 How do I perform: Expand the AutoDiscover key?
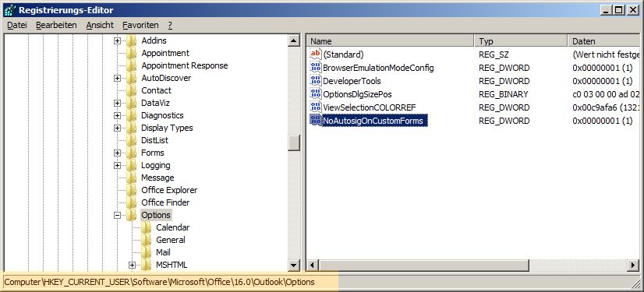click(x=118, y=78)
